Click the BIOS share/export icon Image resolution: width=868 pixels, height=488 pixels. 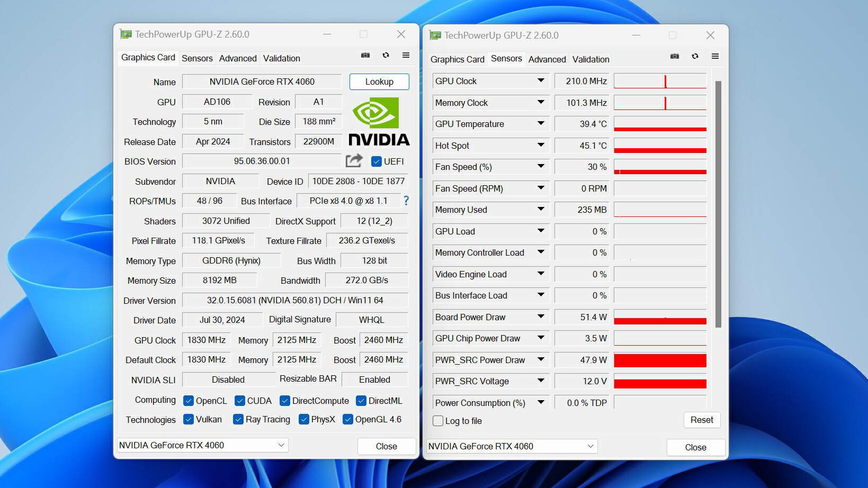(354, 160)
